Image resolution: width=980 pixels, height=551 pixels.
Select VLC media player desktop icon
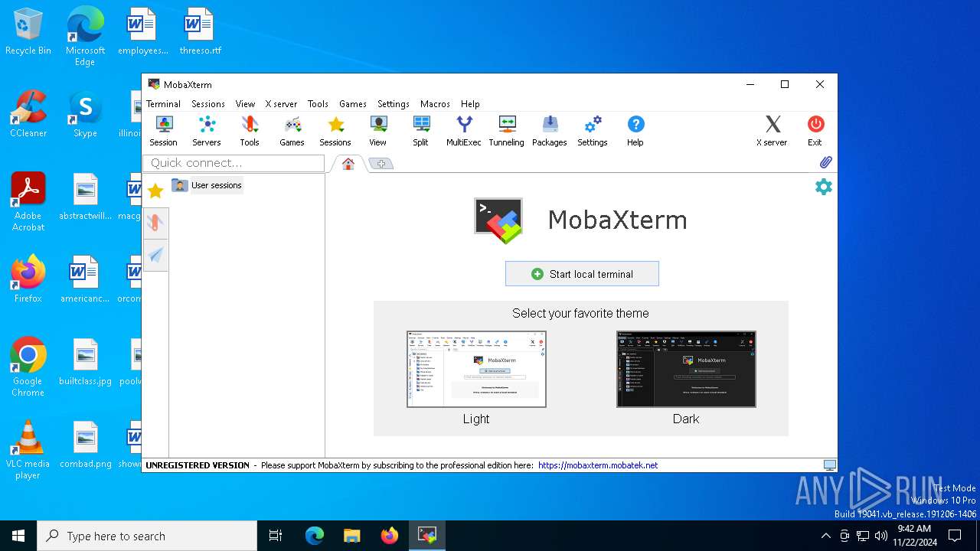tap(28, 450)
